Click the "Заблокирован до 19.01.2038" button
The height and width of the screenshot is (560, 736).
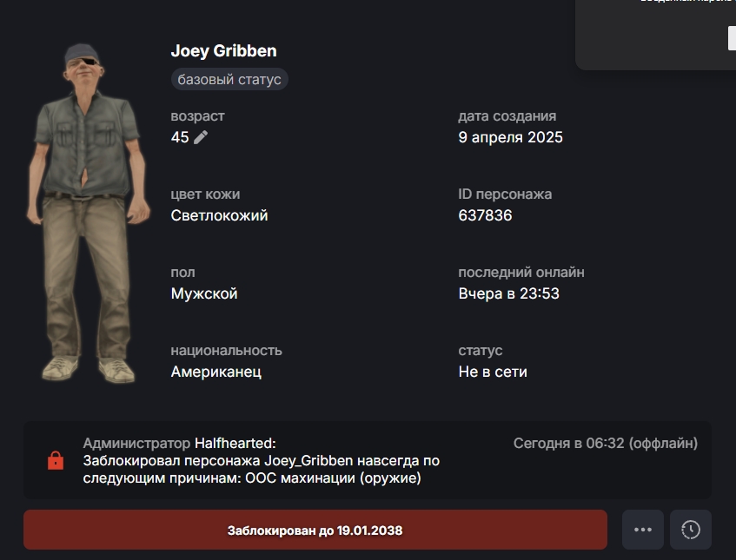tap(315, 530)
